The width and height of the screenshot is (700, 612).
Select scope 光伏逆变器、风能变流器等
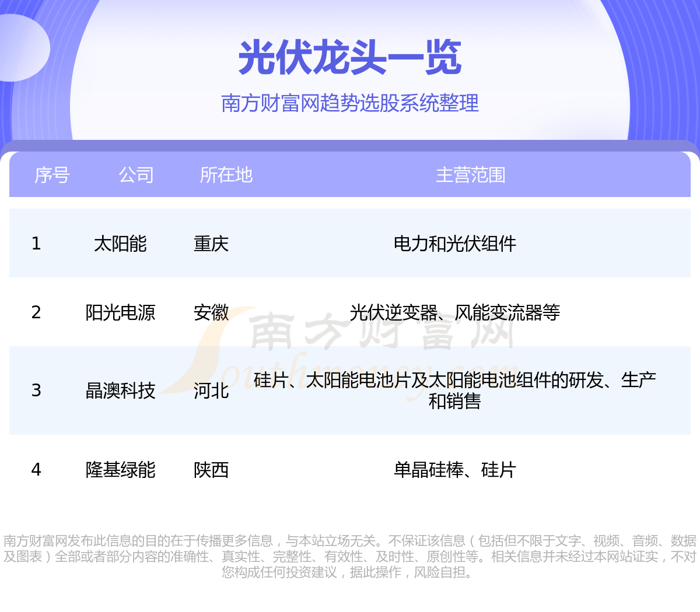pos(455,312)
